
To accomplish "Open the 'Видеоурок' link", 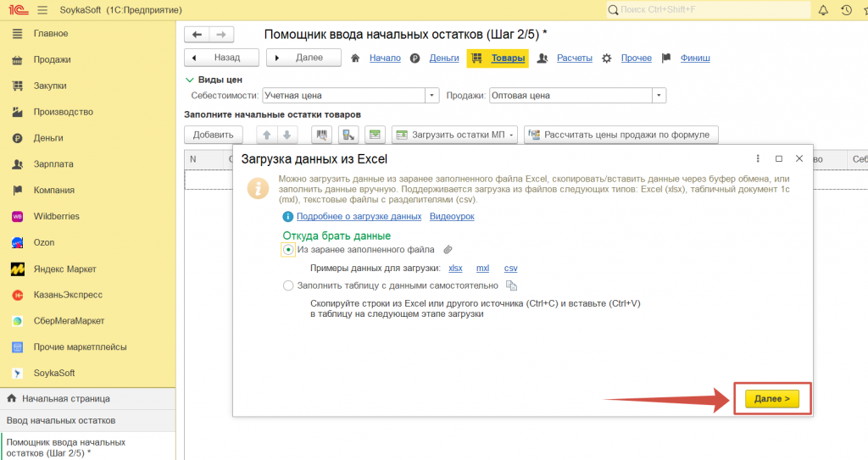I will tap(452, 217).
